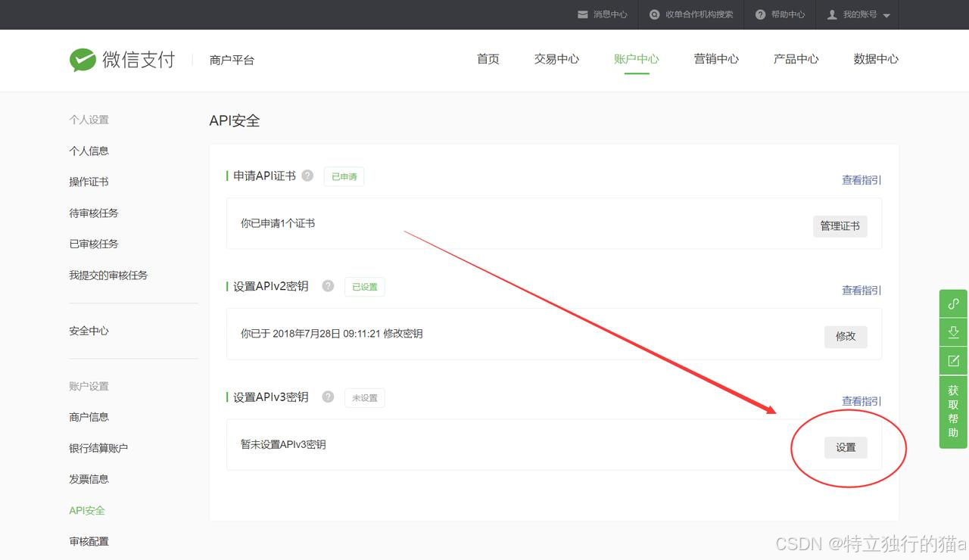969x560 pixels.
Task: Open 银行结算账户 in the sidebar
Action: 98,448
